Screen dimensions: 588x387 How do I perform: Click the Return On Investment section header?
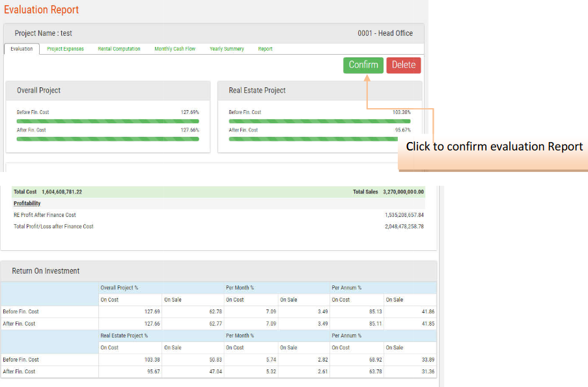(46, 271)
